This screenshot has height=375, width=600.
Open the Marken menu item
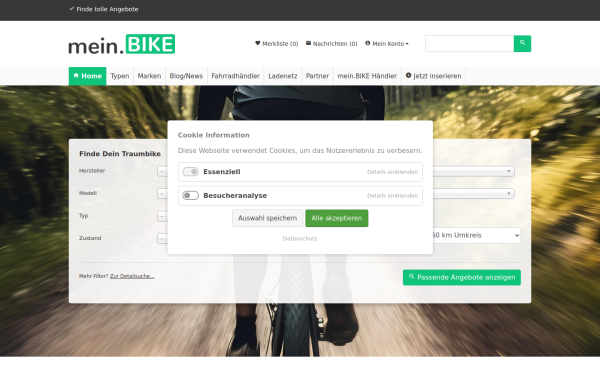click(149, 76)
